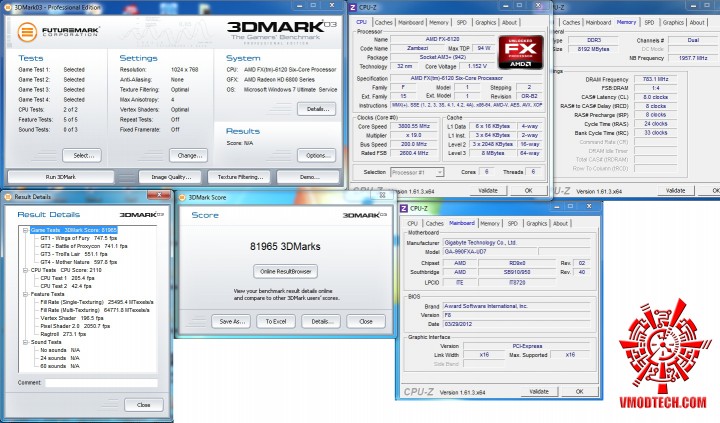Click Validate in the CPU-Z CPU window
The width and height of the screenshot is (720, 423).
coord(488,190)
